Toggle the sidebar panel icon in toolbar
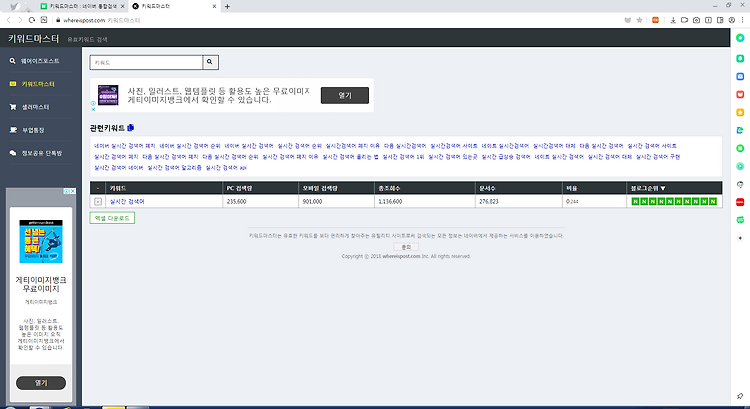Image resolution: width=750 pixels, height=409 pixels. (720, 20)
